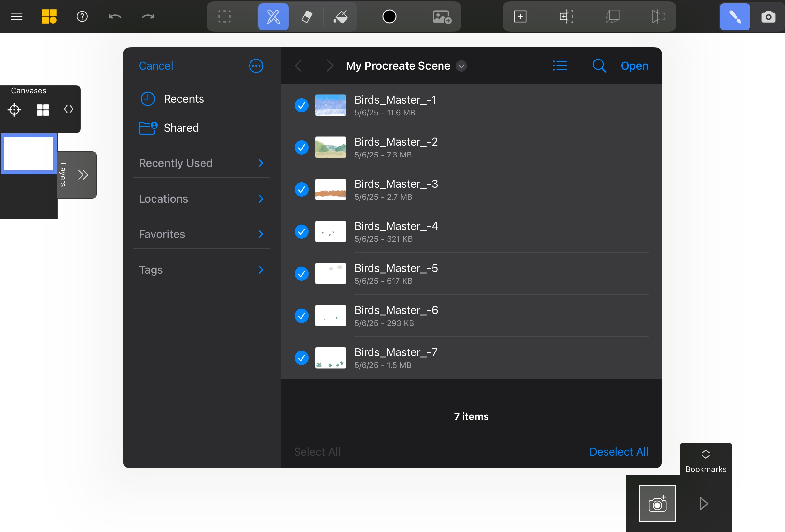Click the dimmed canvas transform icon

tap(612, 16)
